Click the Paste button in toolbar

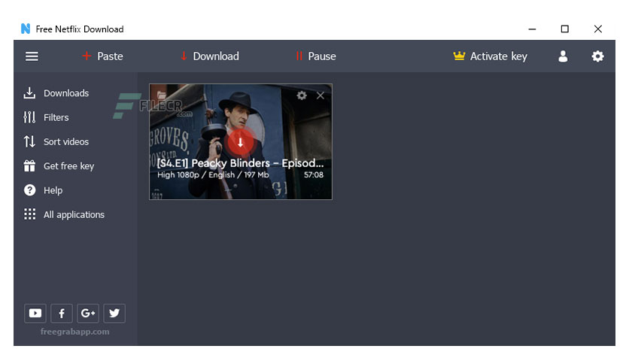[x=102, y=56]
